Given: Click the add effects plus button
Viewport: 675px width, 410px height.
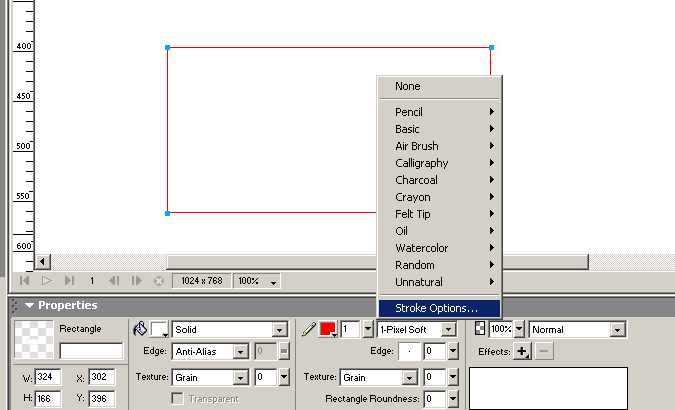Looking at the screenshot, I should (521, 351).
